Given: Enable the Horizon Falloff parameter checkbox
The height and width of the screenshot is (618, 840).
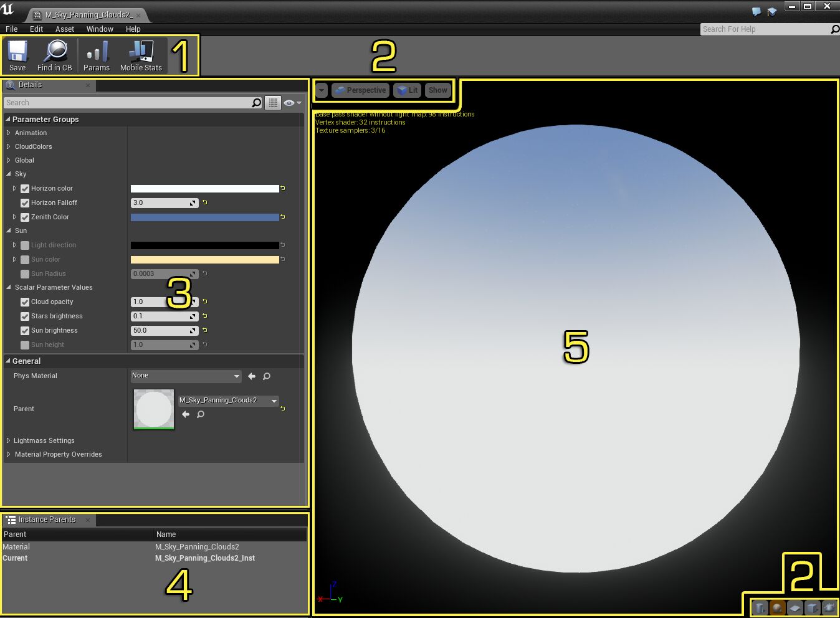Looking at the screenshot, I should tap(24, 202).
